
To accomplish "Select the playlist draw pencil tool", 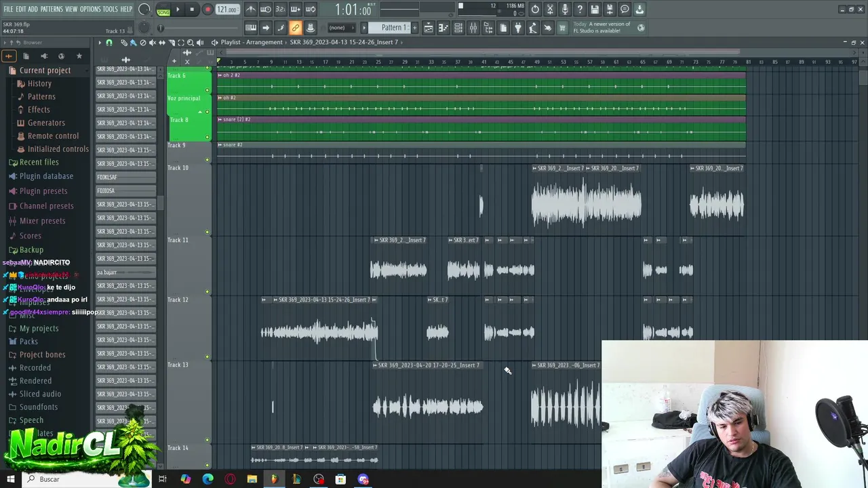I will point(124,42).
